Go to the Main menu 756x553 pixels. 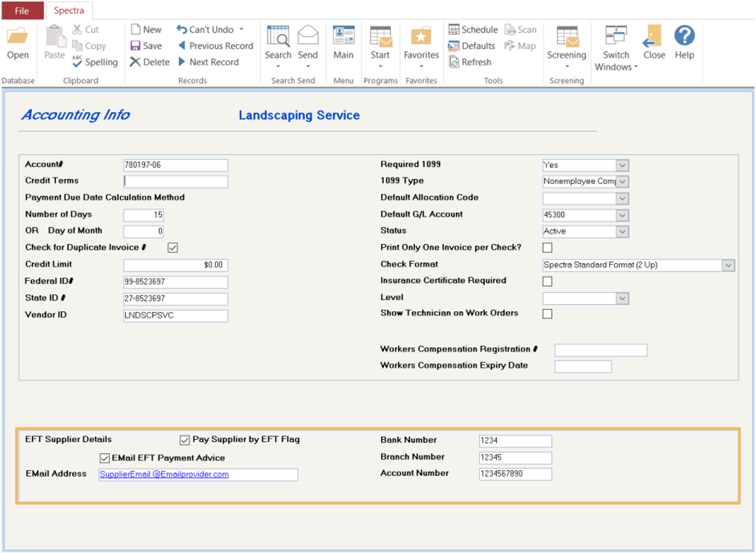[x=343, y=43]
